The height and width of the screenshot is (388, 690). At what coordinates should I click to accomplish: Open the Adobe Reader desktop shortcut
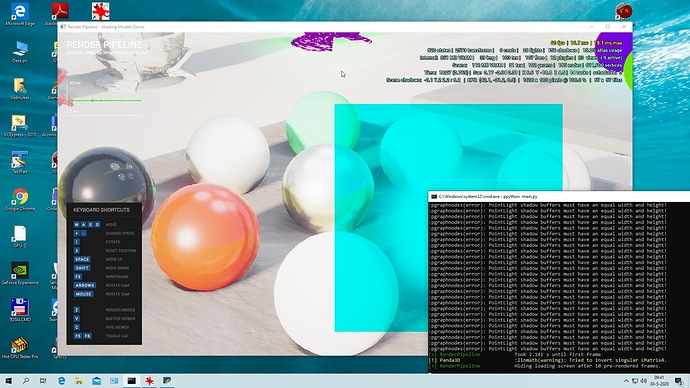[59, 14]
